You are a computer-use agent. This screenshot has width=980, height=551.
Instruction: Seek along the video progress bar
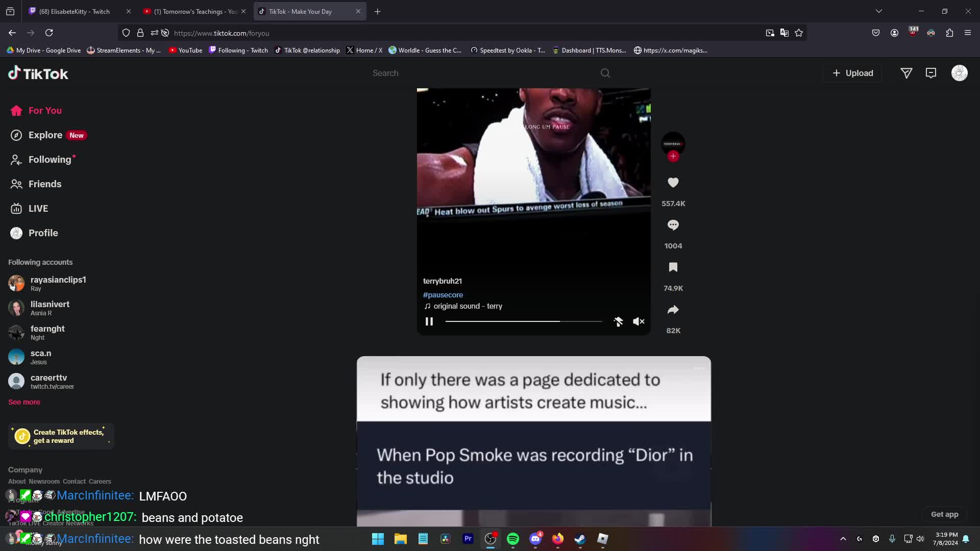[x=524, y=321]
